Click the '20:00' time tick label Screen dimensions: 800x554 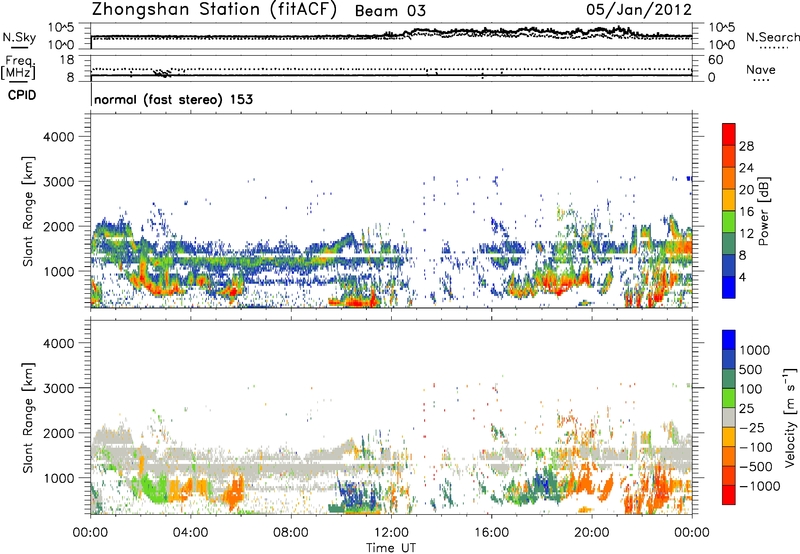tap(592, 533)
